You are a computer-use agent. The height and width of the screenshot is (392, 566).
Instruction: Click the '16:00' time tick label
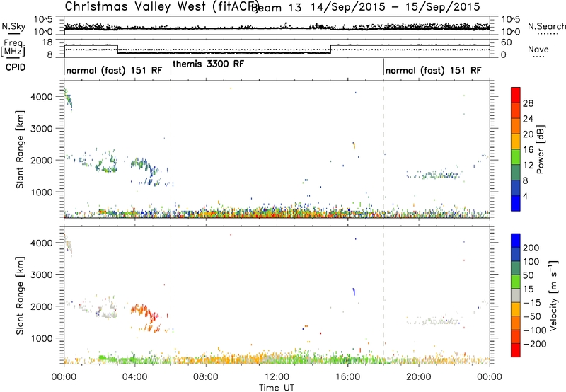[x=347, y=377]
